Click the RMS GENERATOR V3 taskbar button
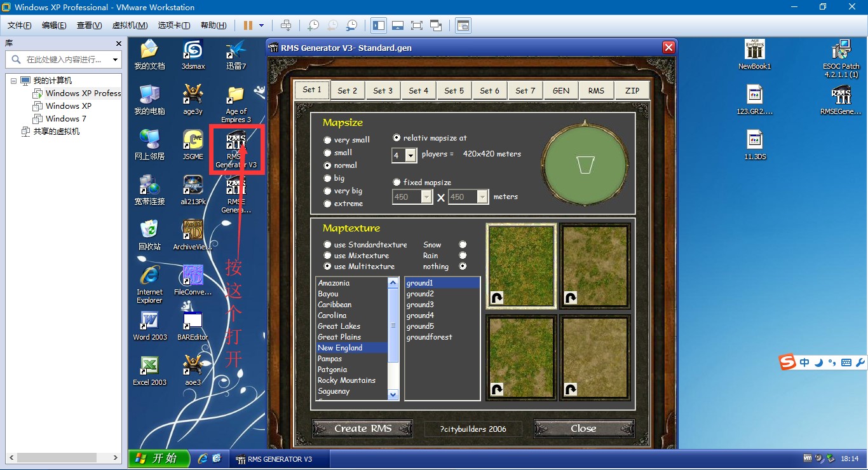The width and height of the screenshot is (868, 470). coord(279,459)
